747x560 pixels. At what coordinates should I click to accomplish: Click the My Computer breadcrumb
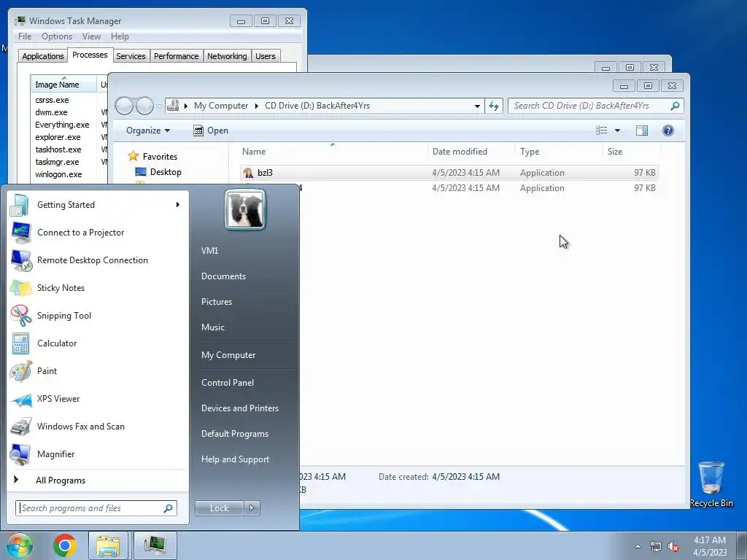(221, 106)
